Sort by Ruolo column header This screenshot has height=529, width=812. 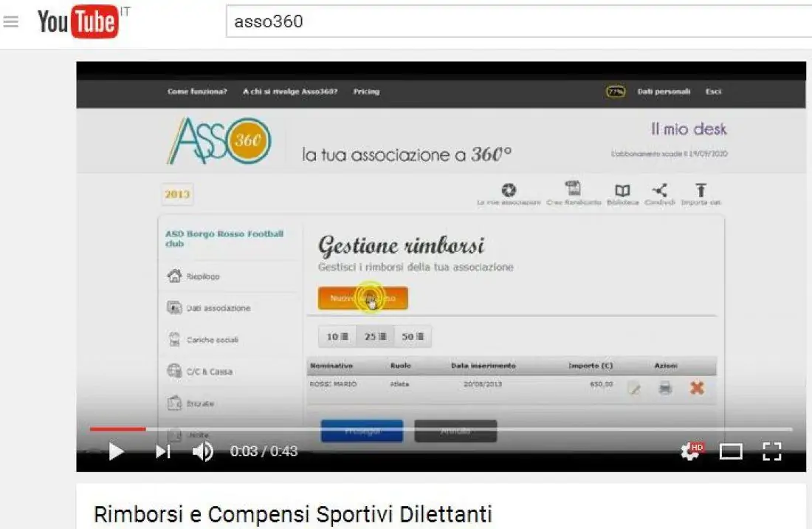(x=400, y=366)
